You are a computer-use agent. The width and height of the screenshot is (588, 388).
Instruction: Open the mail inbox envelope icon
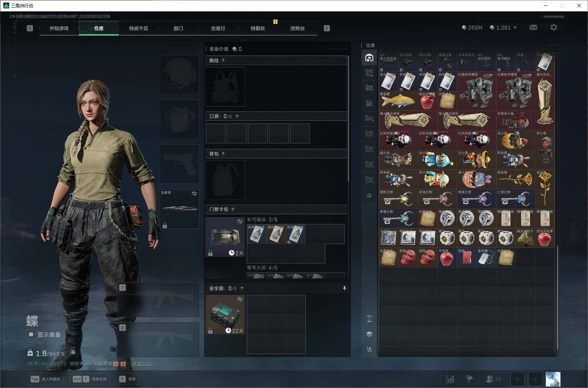(533, 28)
